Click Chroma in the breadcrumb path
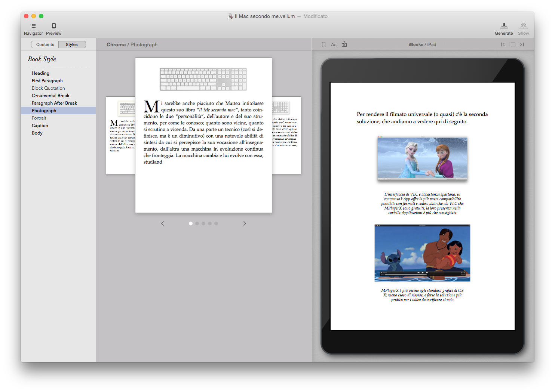 (116, 44)
